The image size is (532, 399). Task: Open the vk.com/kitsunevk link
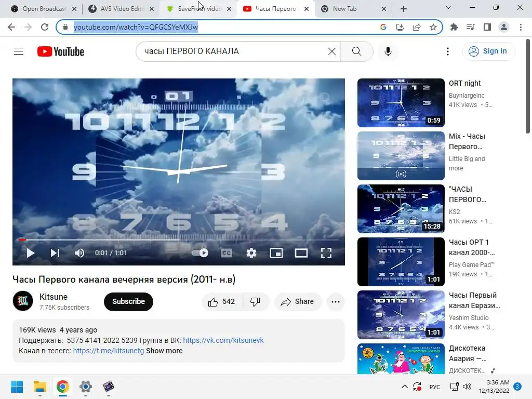coord(223,340)
